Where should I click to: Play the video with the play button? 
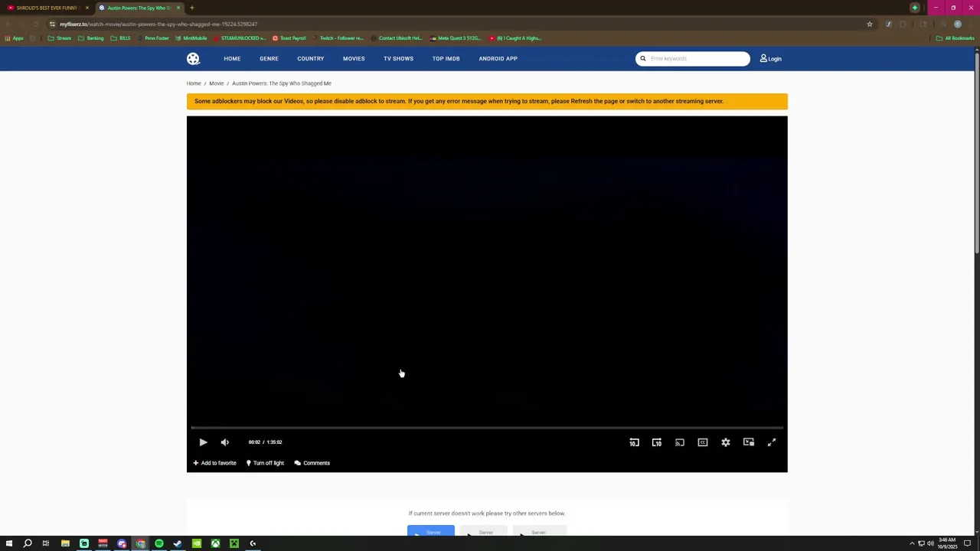point(203,442)
